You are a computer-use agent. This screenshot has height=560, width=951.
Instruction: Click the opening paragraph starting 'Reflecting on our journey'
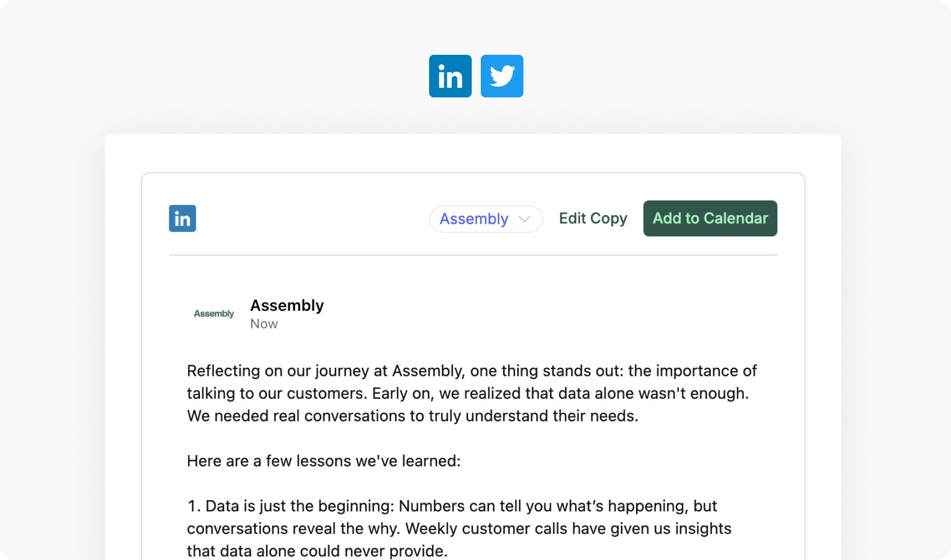pyautogui.click(x=472, y=393)
